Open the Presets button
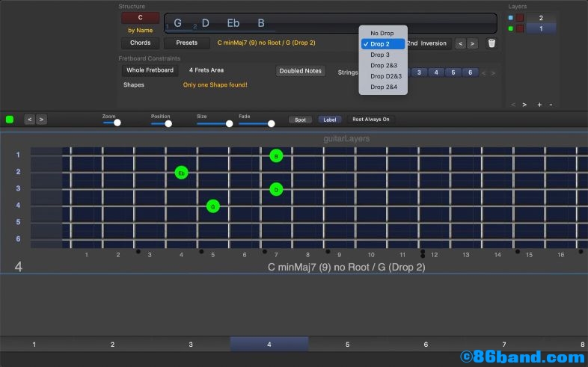Image resolution: width=588 pixels, height=367 pixels. click(x=187, y=43)
